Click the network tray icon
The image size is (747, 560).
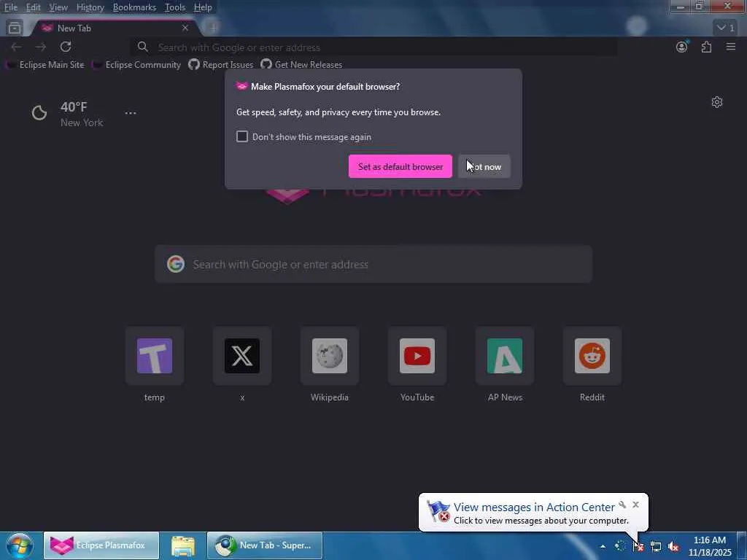pyautogui.click(x=656, y=546)
